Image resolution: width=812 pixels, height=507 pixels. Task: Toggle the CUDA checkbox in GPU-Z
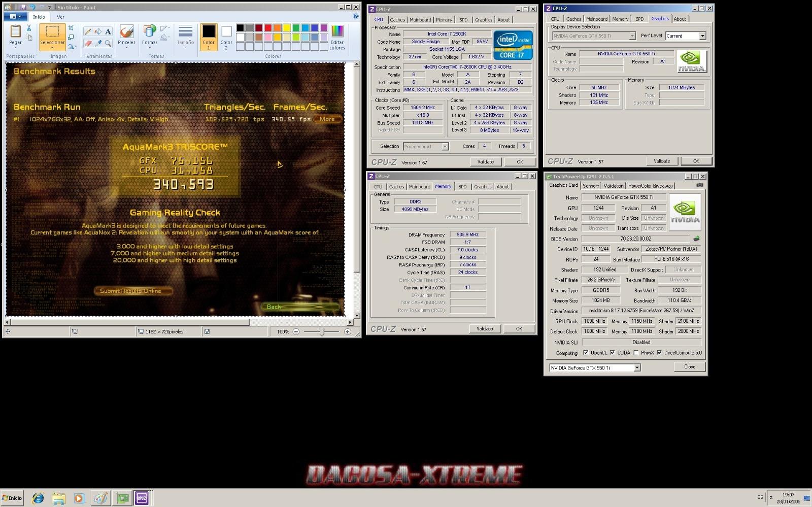pos(612,353)
